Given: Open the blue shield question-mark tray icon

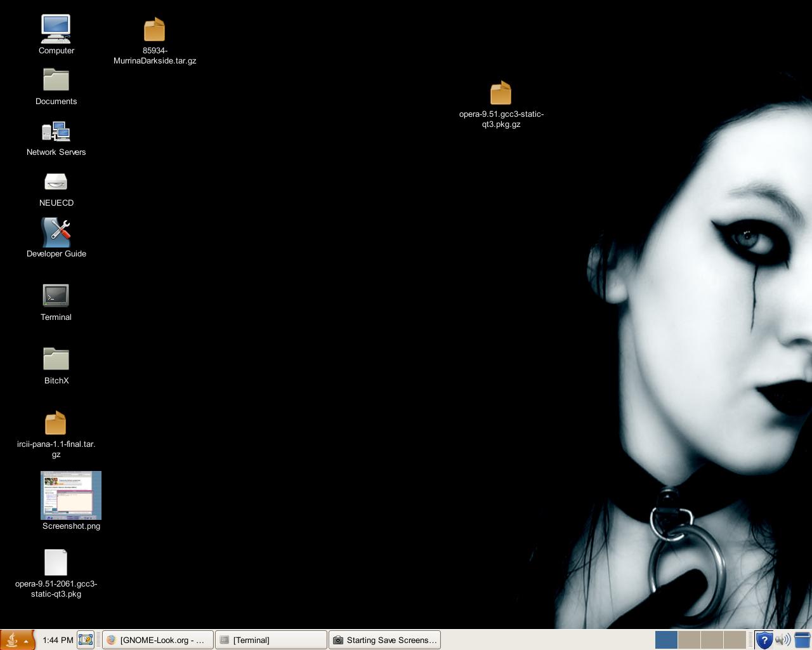Looking at the screenshot, I should pyautogui.click(x=764, y=640).
